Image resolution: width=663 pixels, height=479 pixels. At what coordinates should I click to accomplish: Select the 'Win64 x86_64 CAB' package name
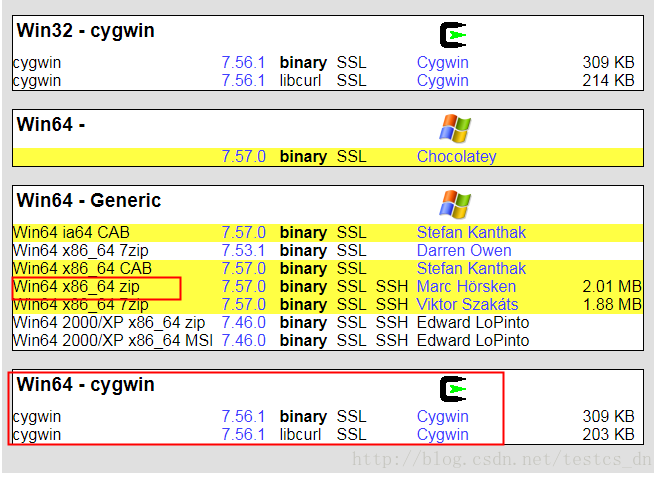pyautogui.click(x=82, y=268)
